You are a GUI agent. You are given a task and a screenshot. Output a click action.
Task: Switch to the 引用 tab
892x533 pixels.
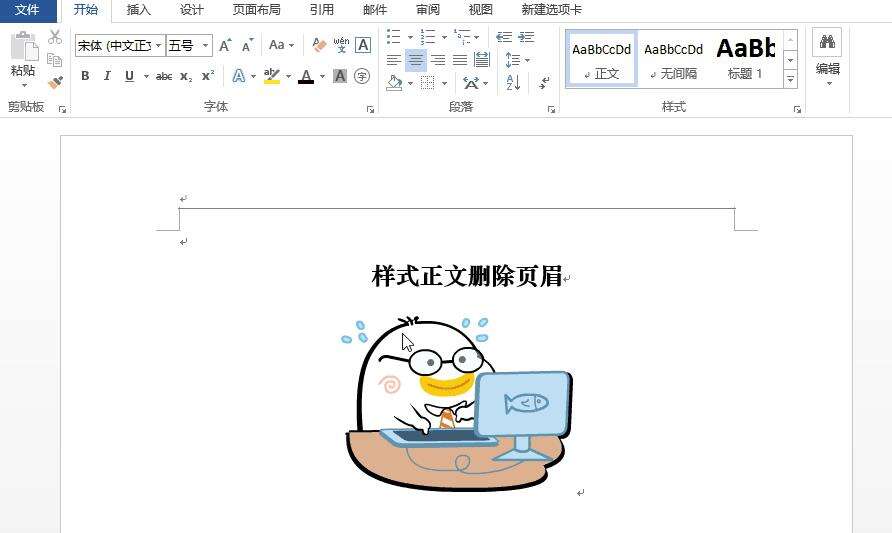(321, 10)
